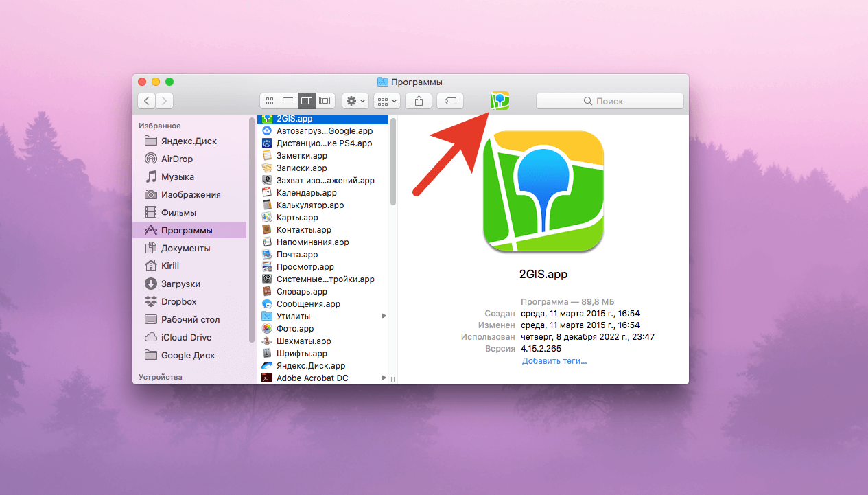Select Почта.app in the list

tap(322, 254)
